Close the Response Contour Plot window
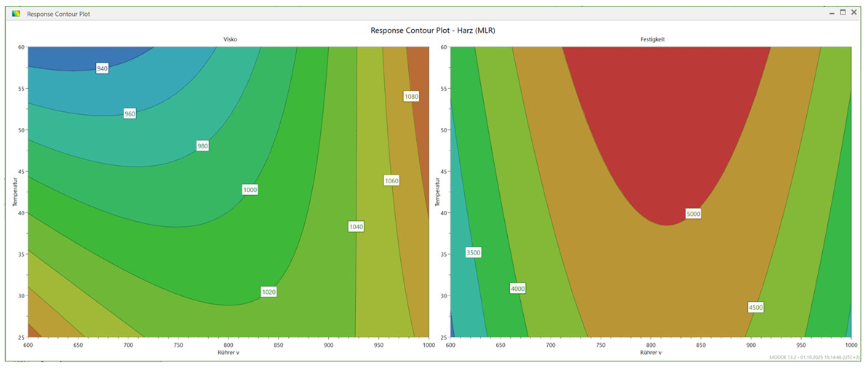 pos(855,12)
